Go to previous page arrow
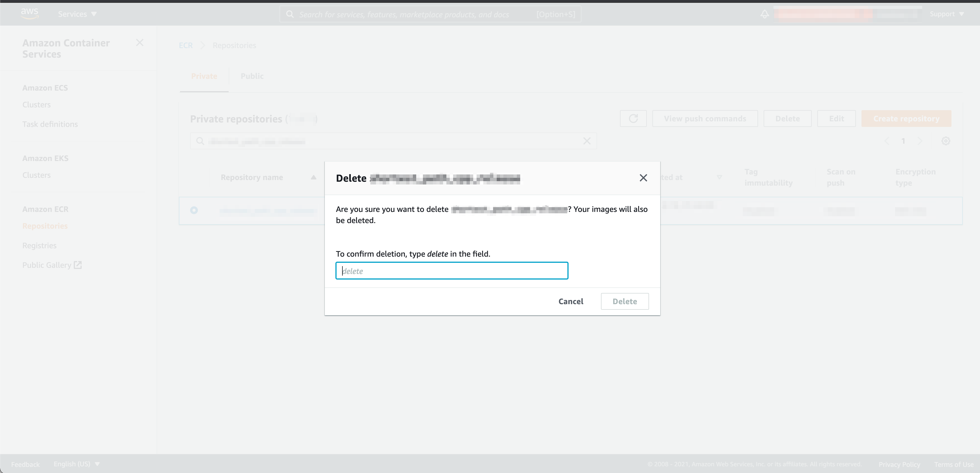This screenshot has height=473, width=980. (x=887, y=141)
